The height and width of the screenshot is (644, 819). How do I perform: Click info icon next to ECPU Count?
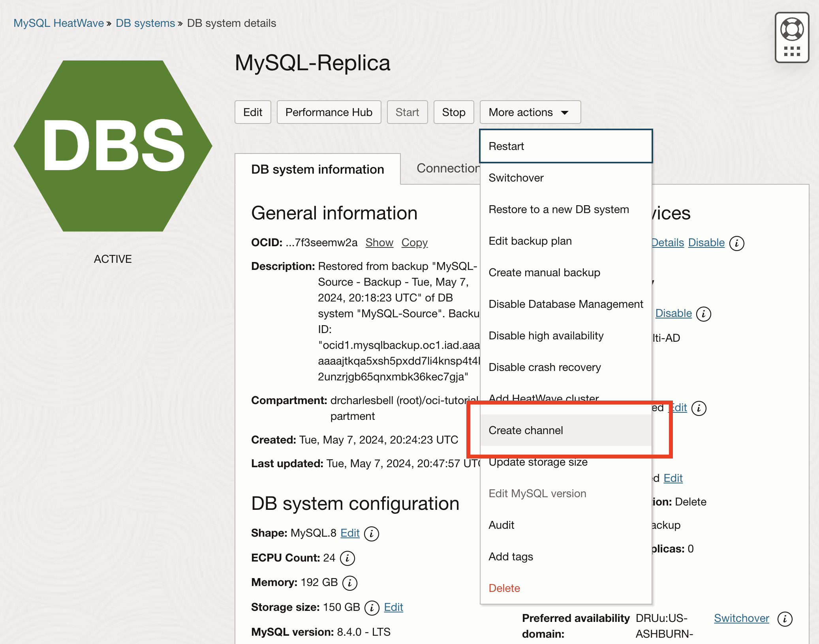click(347, 558)
